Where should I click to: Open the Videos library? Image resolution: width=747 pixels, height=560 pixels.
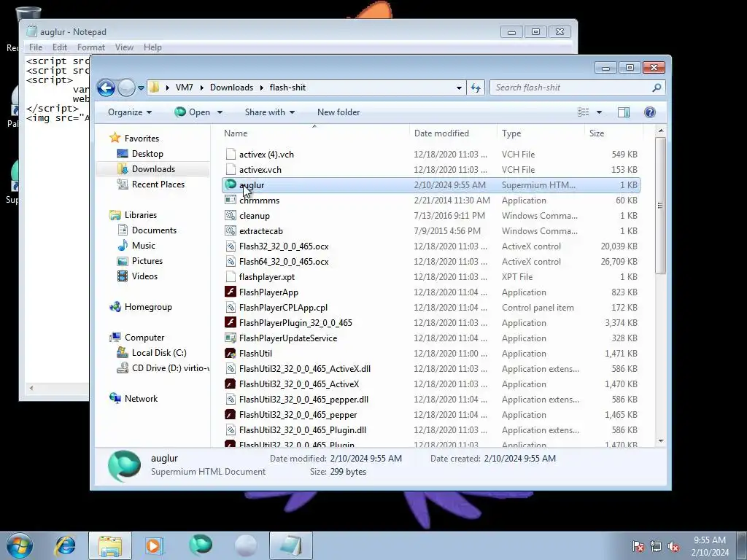[x=144, y=276]
